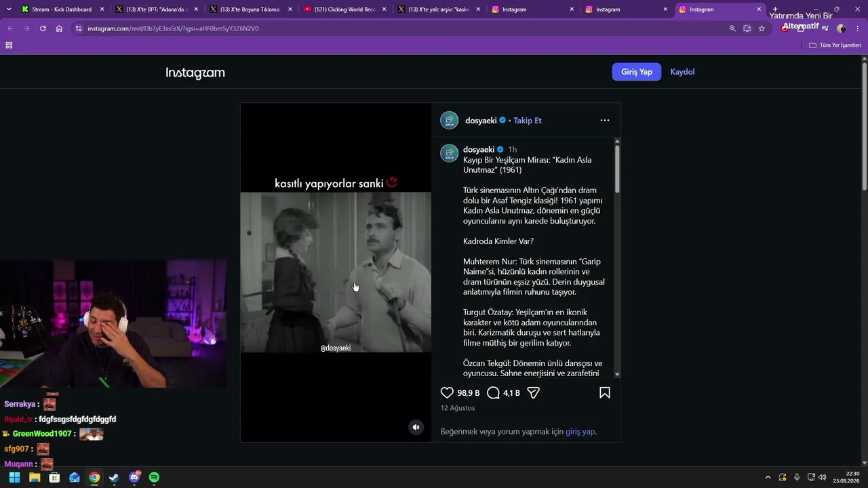The height and width of the screenshot is (488, 868).
Task: Play or pause the reel video
Action: [x=336, y=272]
